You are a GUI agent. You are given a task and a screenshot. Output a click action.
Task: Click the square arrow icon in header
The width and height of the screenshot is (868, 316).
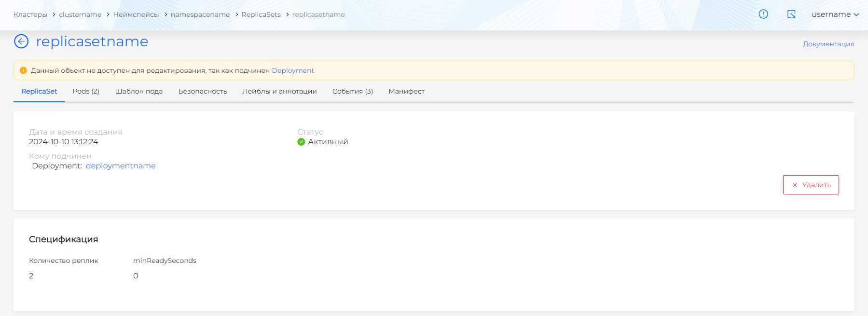pos(791,14)
